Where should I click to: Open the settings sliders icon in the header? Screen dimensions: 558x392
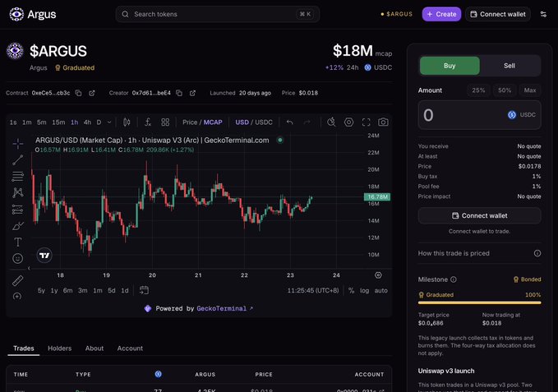pyautogui.click(x=543, y=14)
